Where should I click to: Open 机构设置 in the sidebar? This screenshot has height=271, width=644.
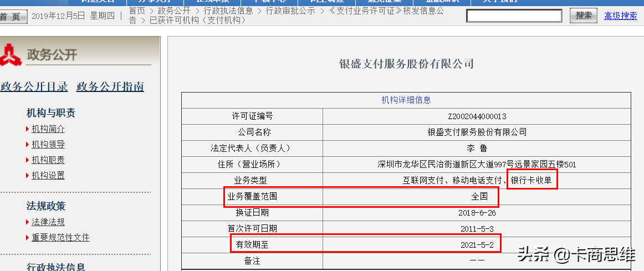click(48, 175)
